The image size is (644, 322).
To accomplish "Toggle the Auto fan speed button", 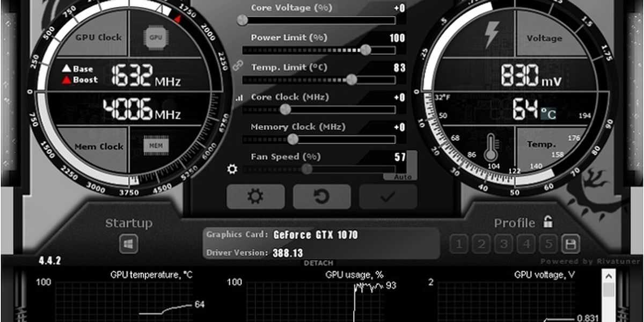I will [x=402, y=177].
